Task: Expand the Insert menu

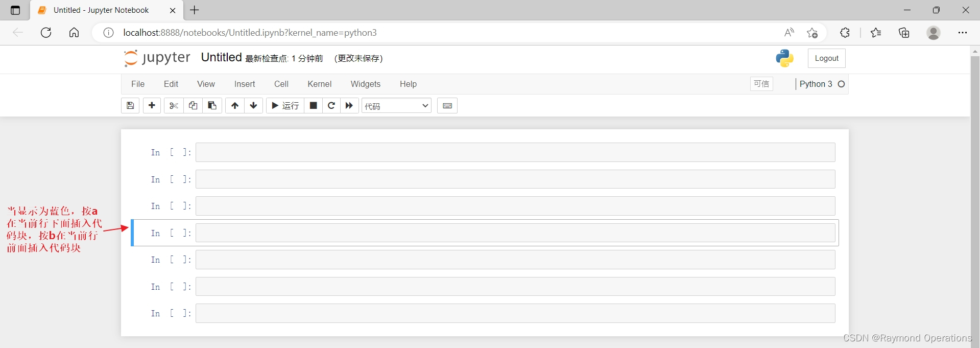Action: (245, 84)
